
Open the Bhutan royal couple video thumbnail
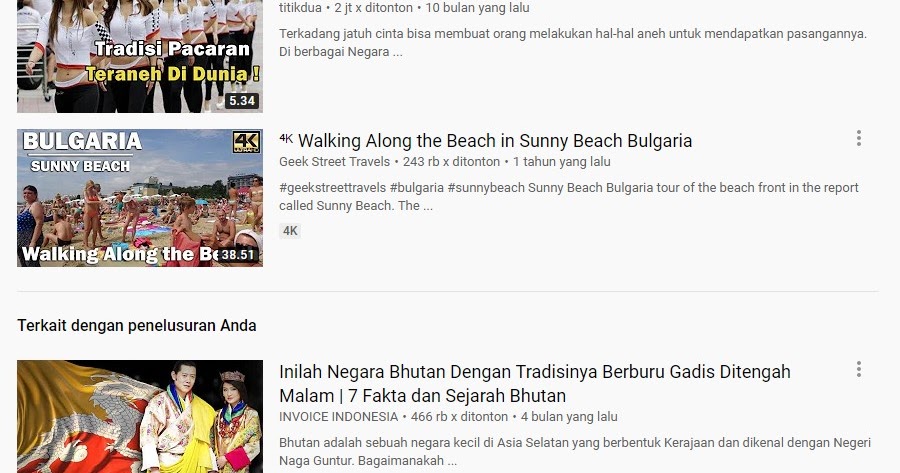coord(140,416)
